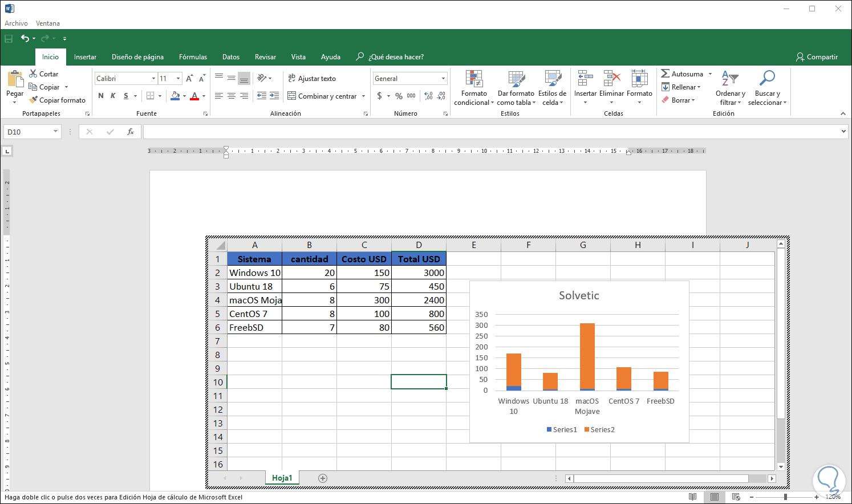Click the Autosuma button
852x504 pixels.
[683, 74]
